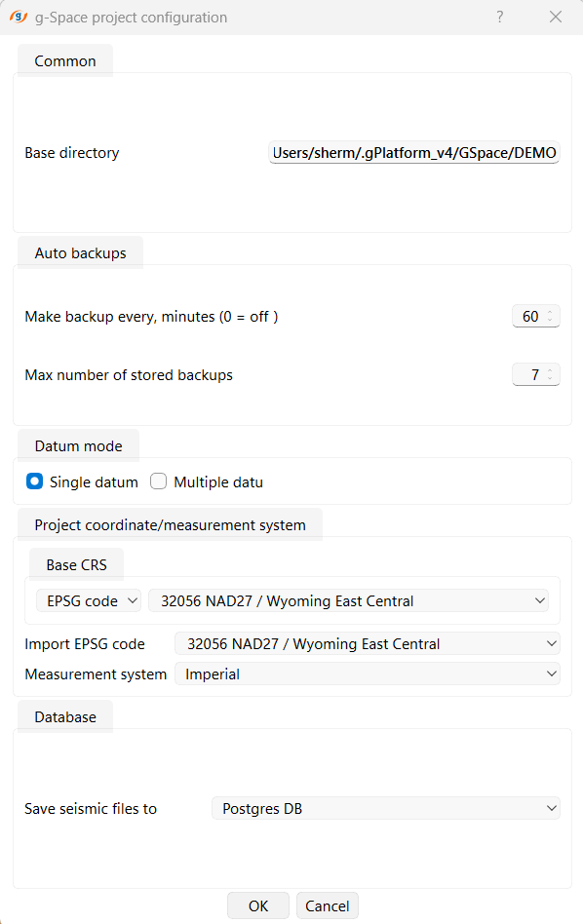This screenshot has height=924, width=583.
Task: Click the g-Space app logo icon
Action: 19,17
